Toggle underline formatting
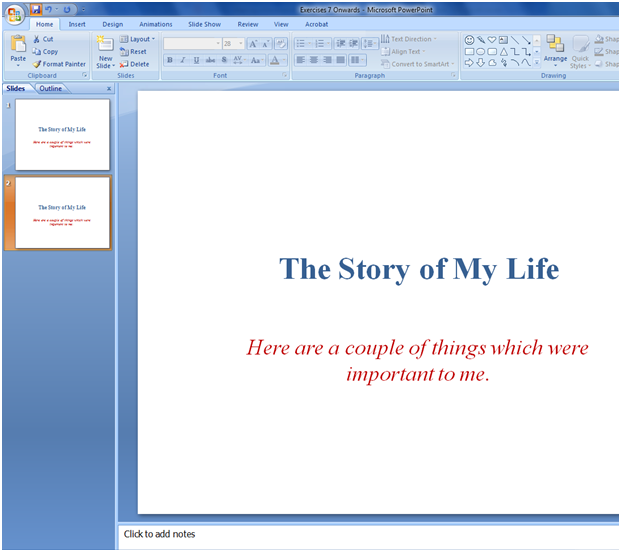 coord(196,60)
